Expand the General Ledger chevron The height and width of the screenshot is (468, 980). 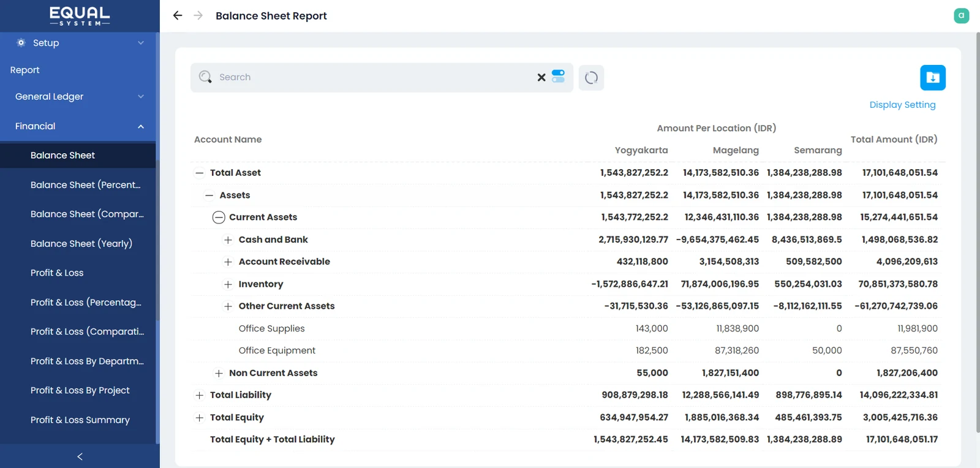point(141,97)
